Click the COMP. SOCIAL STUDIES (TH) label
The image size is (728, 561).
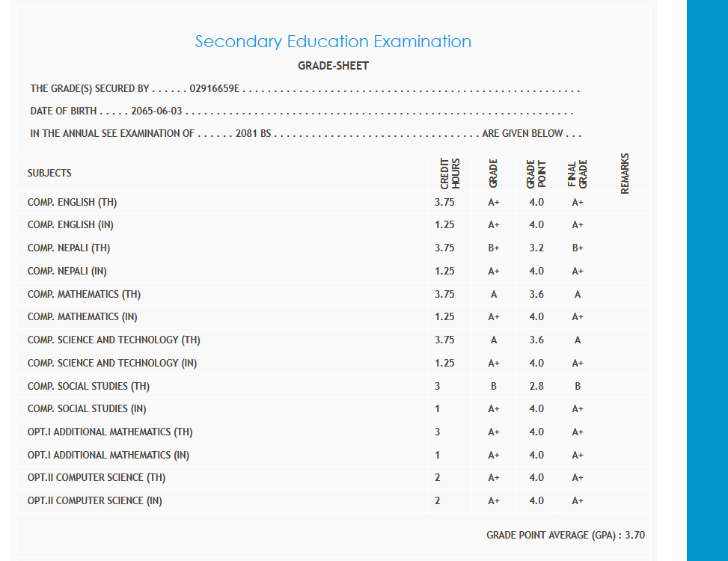point(88,387)
